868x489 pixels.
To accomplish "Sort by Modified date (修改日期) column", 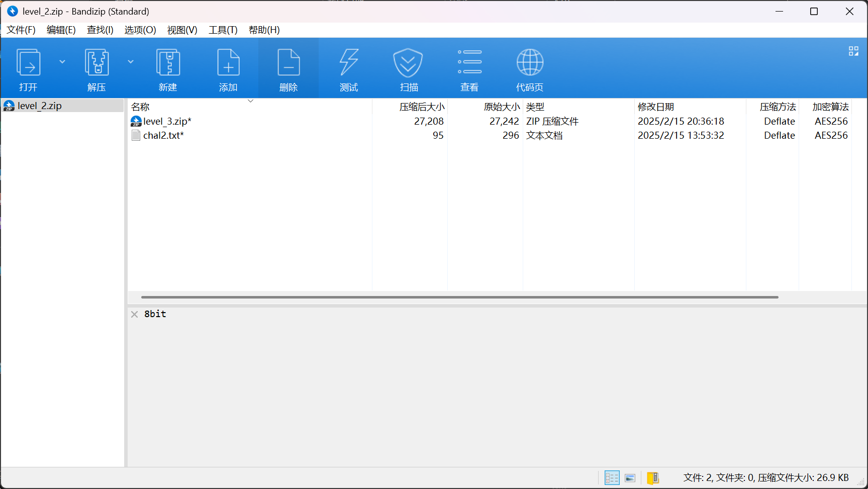I will click(690, 107).
